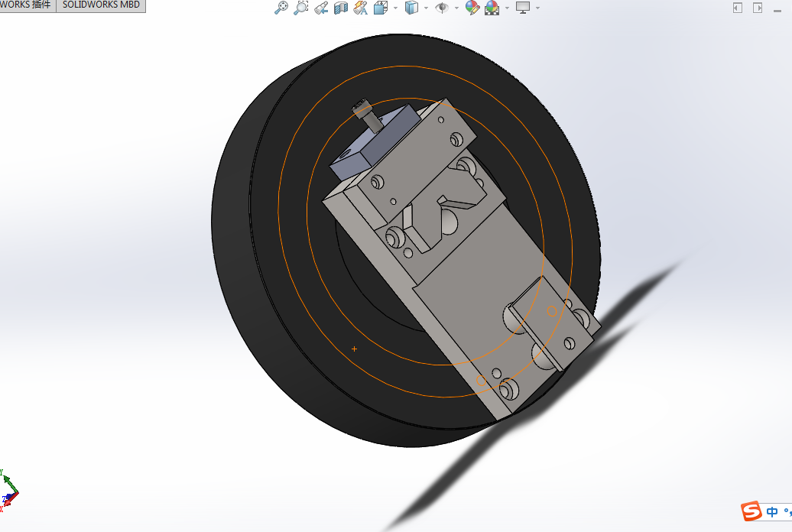This screenshot has height=532, width=792.
Task: Open the Display Style dropdown arrow
Action: tap(427, 8)
